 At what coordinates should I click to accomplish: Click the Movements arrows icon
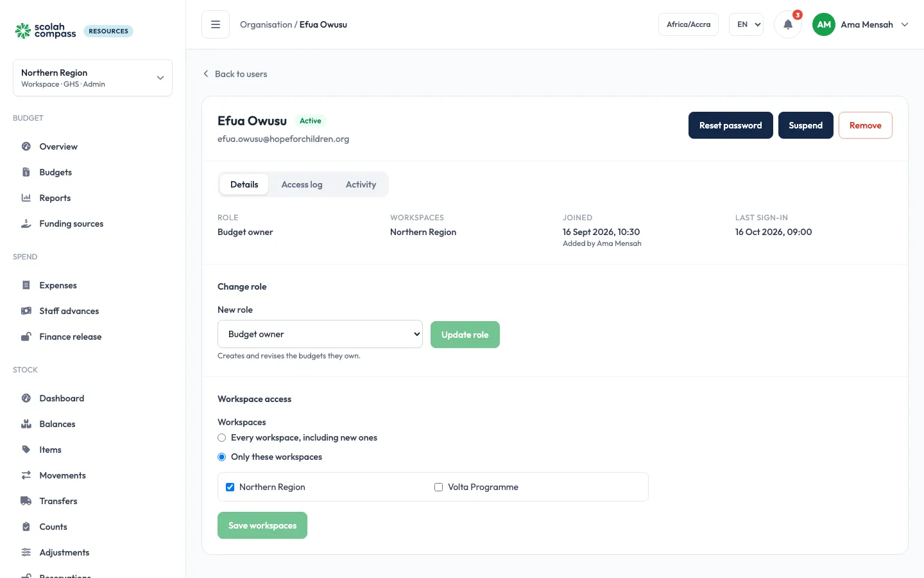26,475
